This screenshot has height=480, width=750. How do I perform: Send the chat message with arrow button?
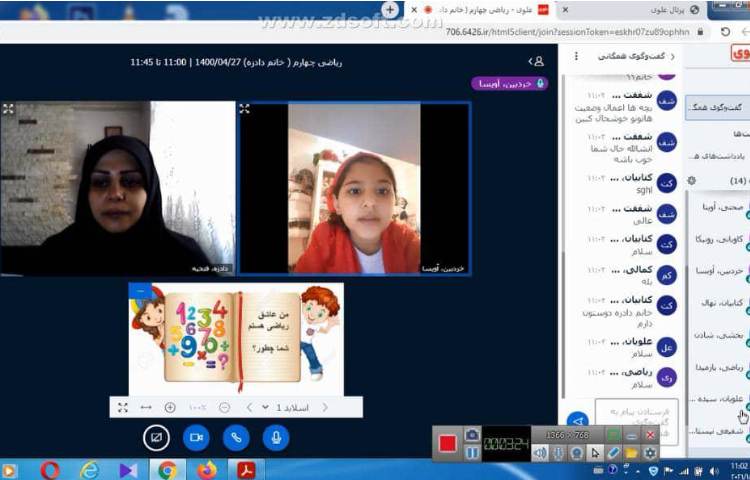577,421
